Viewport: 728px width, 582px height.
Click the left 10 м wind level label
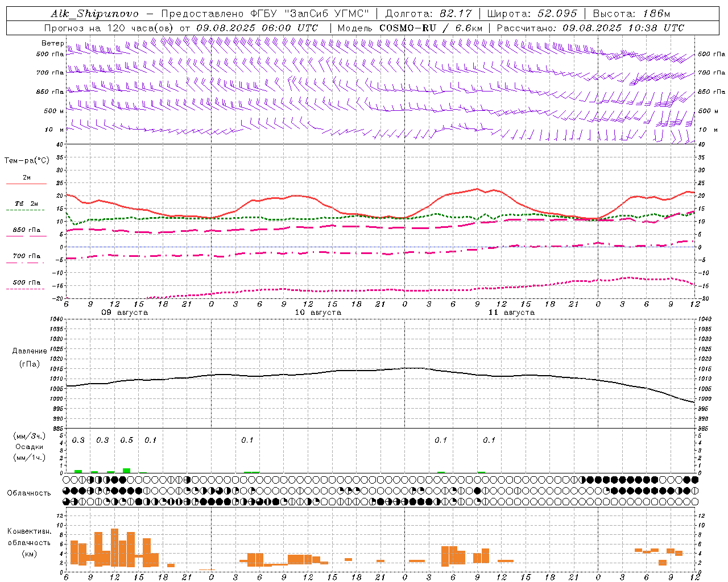click(54, 130)
